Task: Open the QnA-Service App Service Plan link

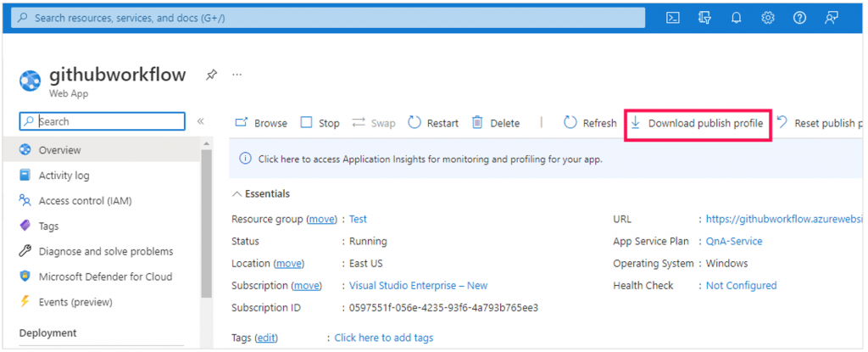Action: tap(734, 241)
